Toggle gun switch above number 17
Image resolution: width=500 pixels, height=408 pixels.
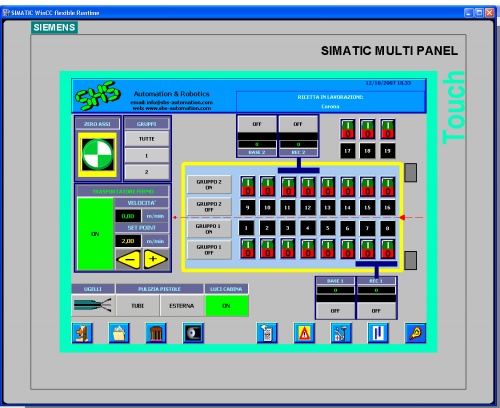coord(347,129)
